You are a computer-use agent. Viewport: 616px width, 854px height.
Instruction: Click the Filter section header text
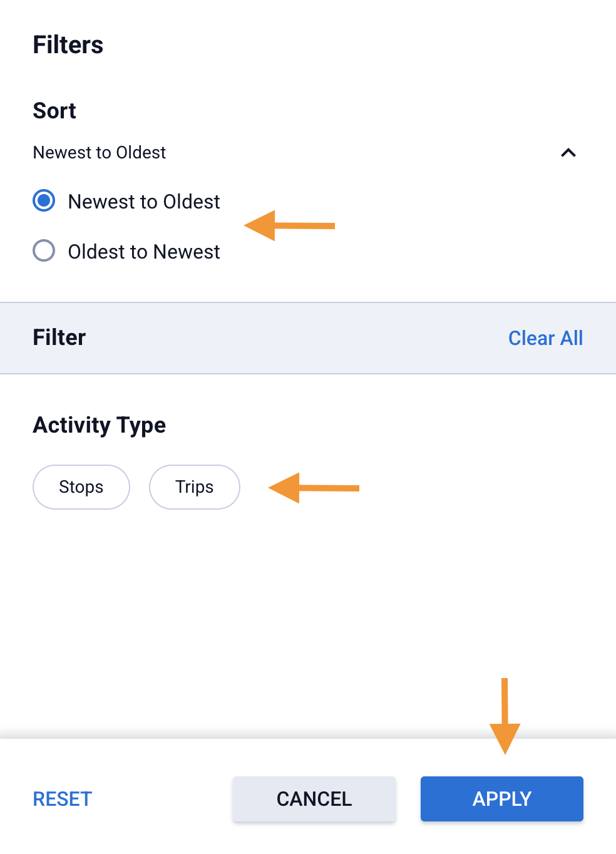(59, 337)
